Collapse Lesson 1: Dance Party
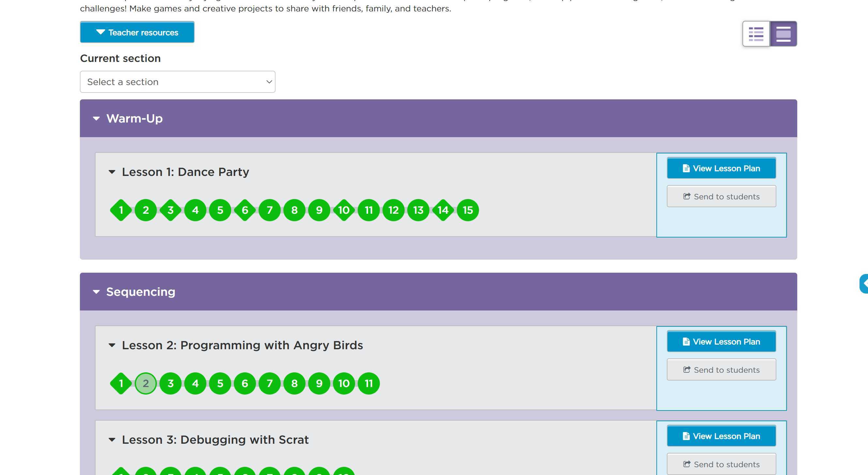 (112, 172)
